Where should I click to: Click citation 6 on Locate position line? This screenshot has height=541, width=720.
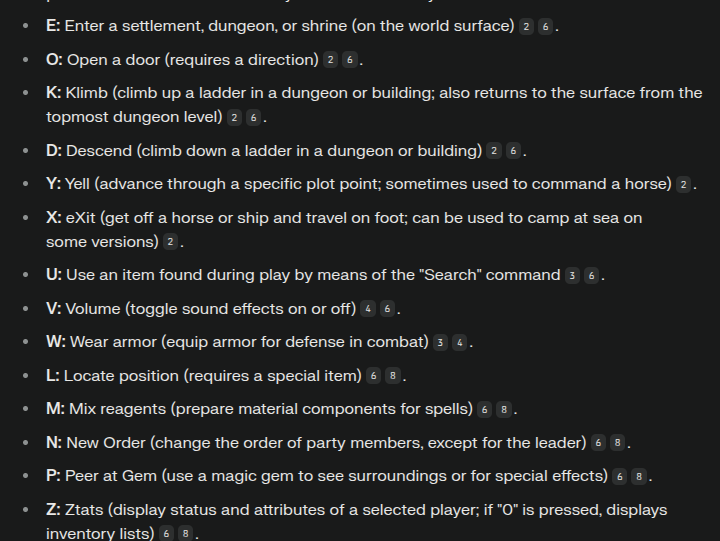(x=373, y=376)
